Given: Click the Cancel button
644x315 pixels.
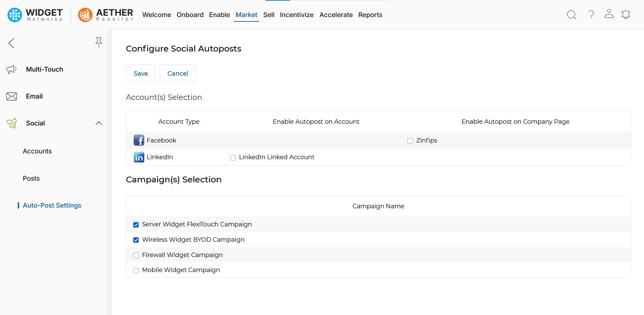Looking at the screenshot, I should [178, 73].
